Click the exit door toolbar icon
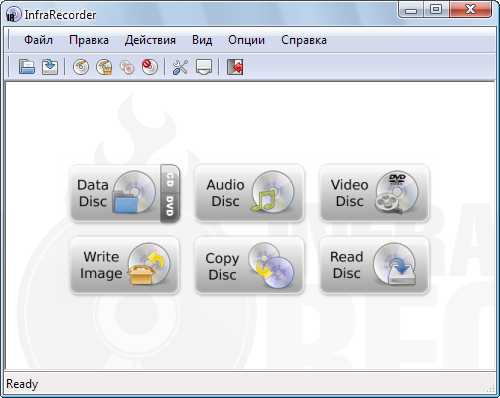 [x=235, y=67]
